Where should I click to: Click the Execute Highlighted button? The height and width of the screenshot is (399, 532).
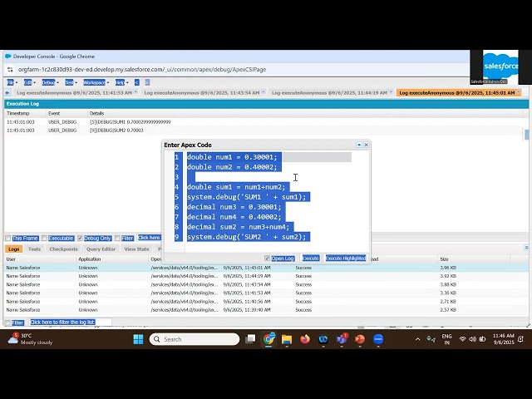coord(346,259)
